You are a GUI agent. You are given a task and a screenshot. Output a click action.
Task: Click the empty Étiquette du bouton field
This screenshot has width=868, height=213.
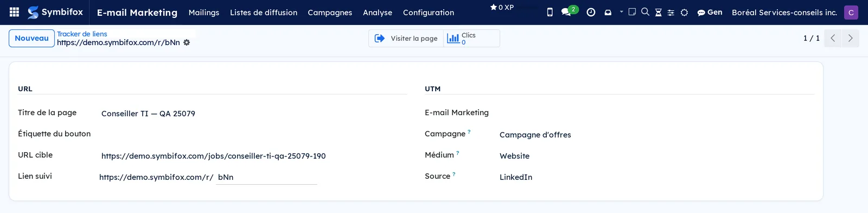point(253,134)
